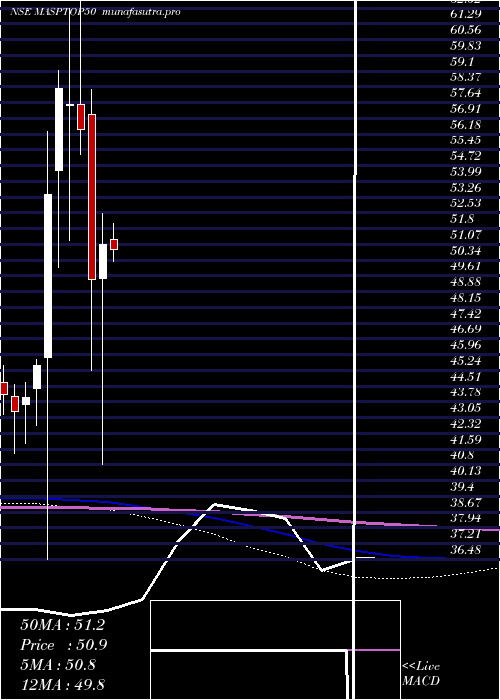Click the Price : 50.9 readout

[64, 645]
